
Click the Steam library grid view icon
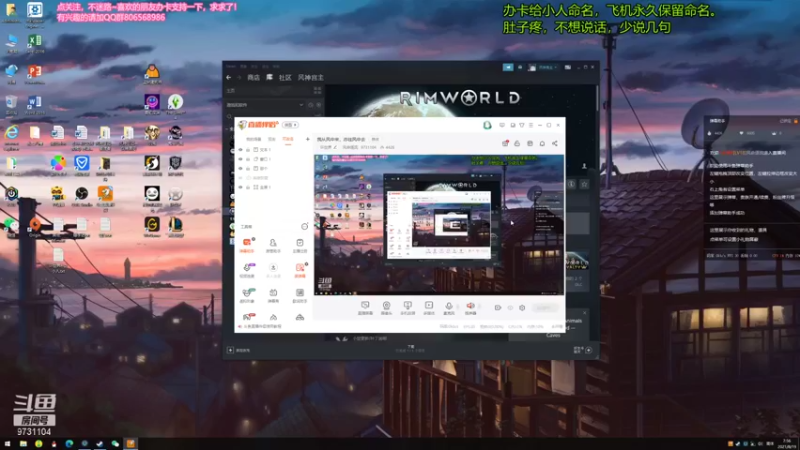point(317,91)
